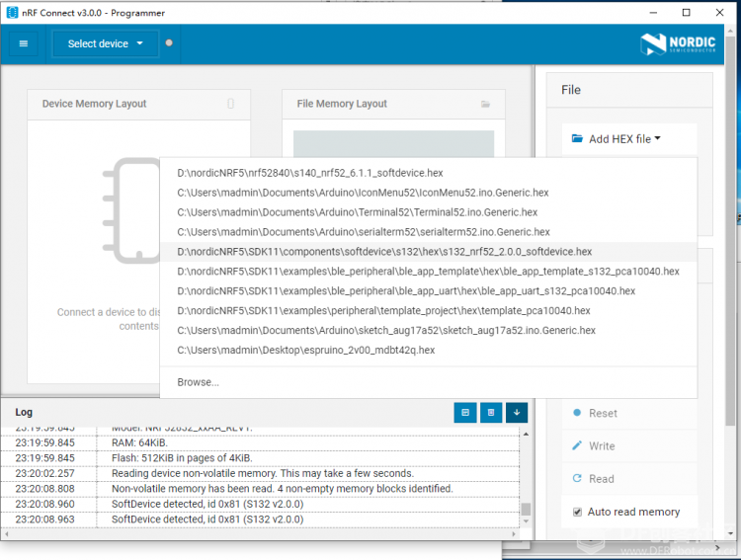Click the Reset device button
This screenshot has width=741, height=560.
tap(629, 413)
